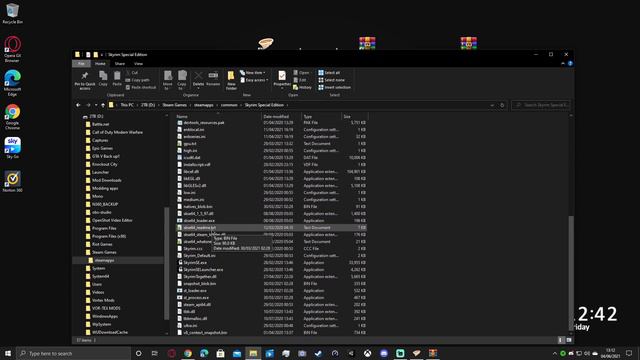Viewport: 640px width, 360px height.
Task: Switch to large icons view in status bar
Action: pyautogui.click(x=569, y=340)
